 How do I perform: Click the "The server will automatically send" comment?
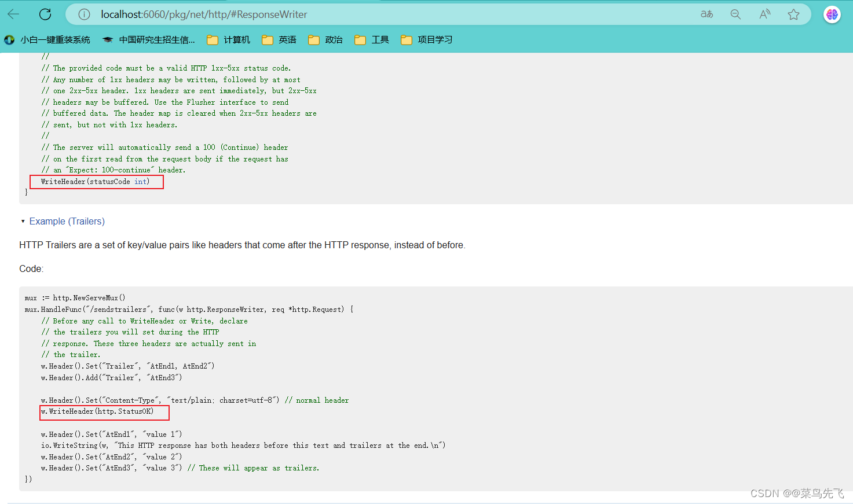point(164,148)
